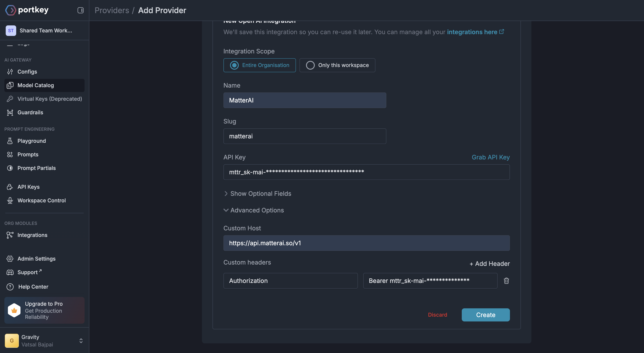Screen dimensions: 644x353
Task: Open Model Catalog in sidebar
Action: point(36,85)
